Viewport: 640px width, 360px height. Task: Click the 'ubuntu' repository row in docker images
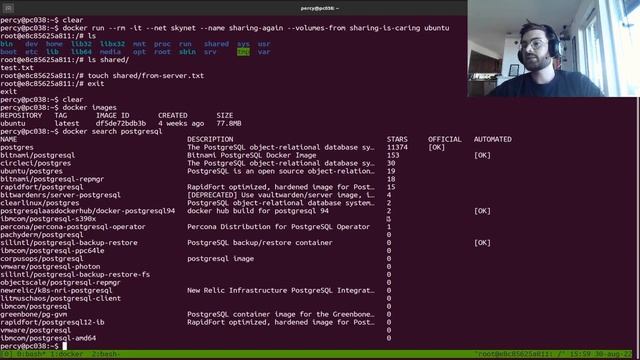[121, 124]
